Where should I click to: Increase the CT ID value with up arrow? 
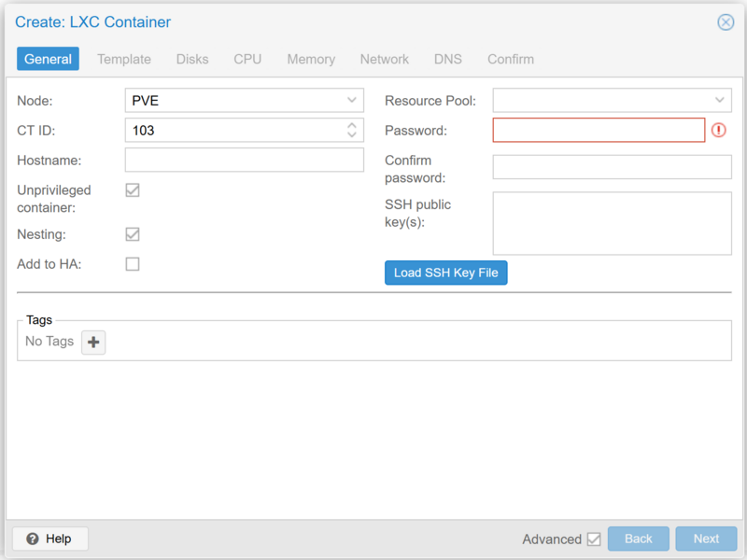point(352,126)
